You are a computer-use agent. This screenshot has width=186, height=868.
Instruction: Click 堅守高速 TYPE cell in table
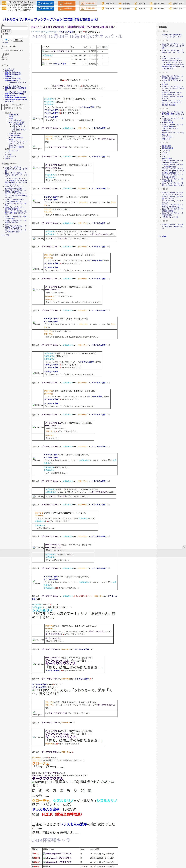pos(92,52)
